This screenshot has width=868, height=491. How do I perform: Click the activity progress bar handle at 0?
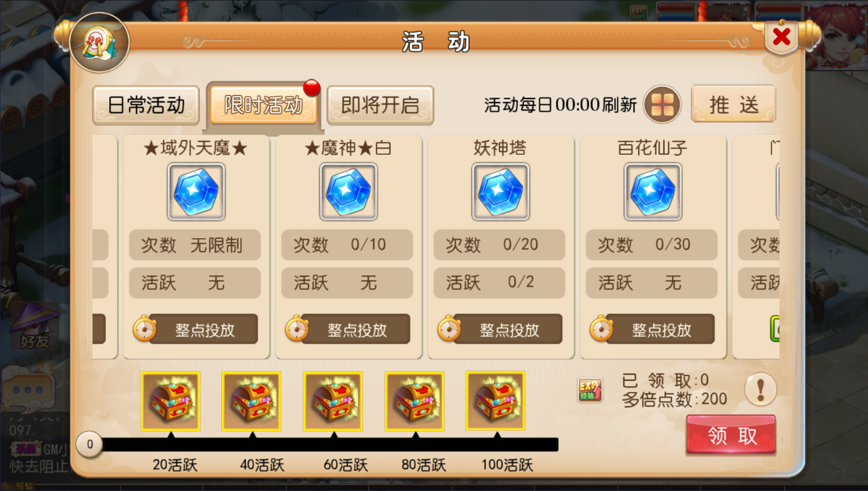(89, 444)
